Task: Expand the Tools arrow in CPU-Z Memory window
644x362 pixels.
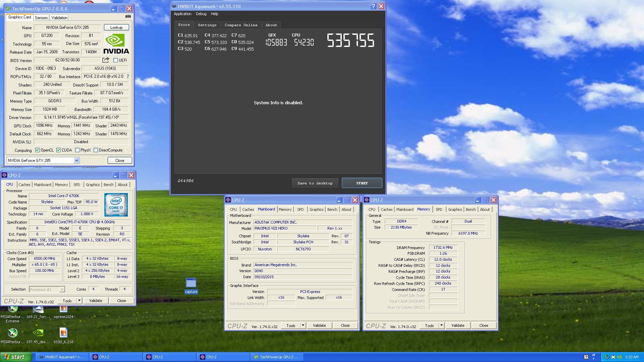Action: pyautogui.click(x=441, y=325)
